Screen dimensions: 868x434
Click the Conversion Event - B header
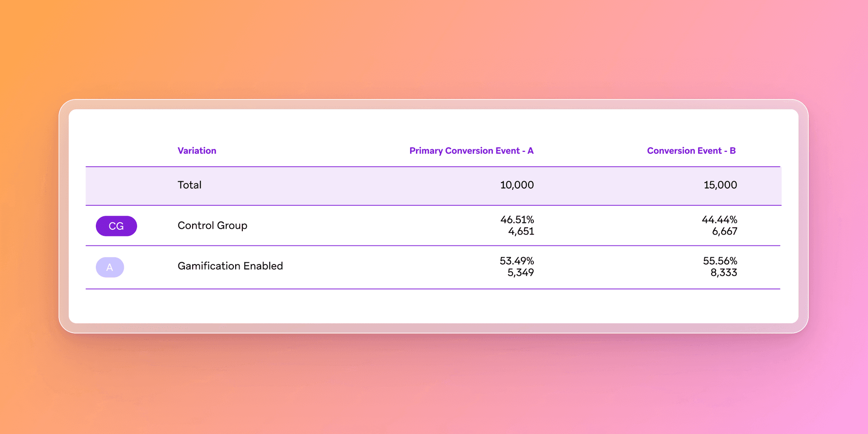pos(691,151)
